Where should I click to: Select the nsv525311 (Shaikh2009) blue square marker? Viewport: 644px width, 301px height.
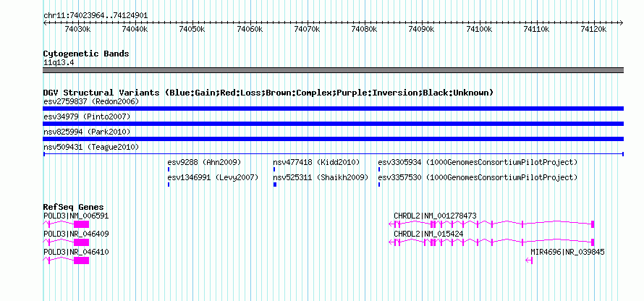click(x=275, y=185)
